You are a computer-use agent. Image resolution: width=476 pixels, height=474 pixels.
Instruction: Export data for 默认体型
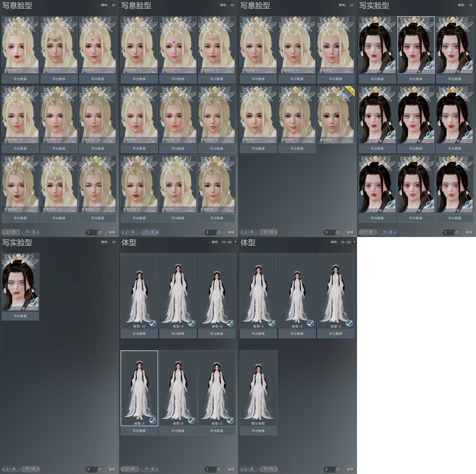tap(258, 431)
